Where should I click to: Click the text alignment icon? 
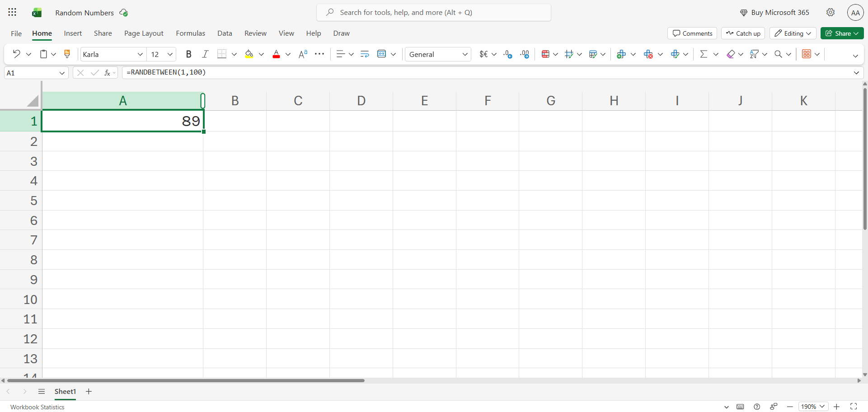click(x=341, y=54)
